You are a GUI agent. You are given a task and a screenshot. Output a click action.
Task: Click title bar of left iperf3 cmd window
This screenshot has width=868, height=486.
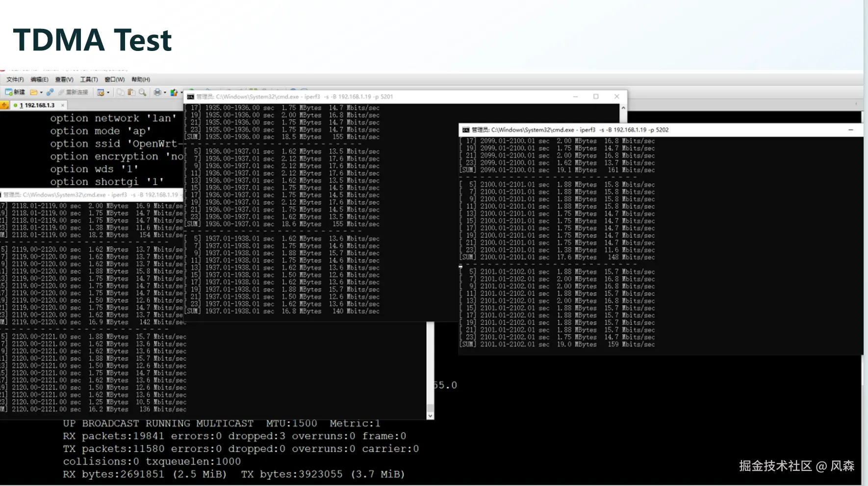tap(91, 194)
